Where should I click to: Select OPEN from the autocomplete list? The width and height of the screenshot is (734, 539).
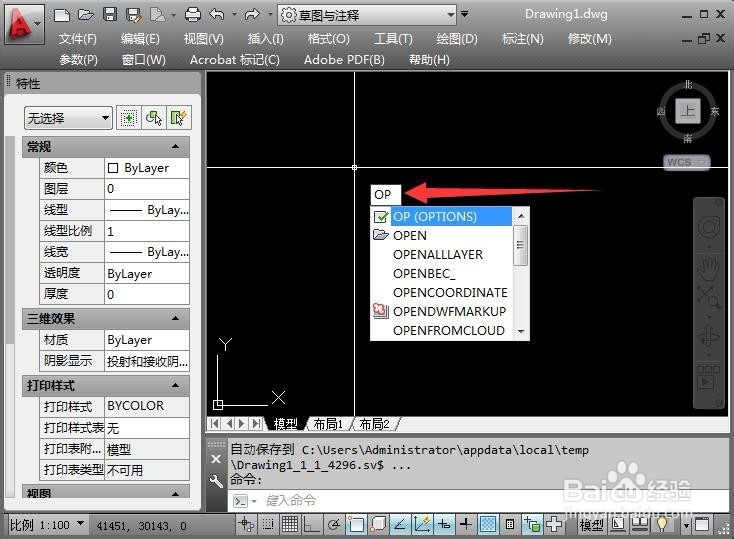441,235
